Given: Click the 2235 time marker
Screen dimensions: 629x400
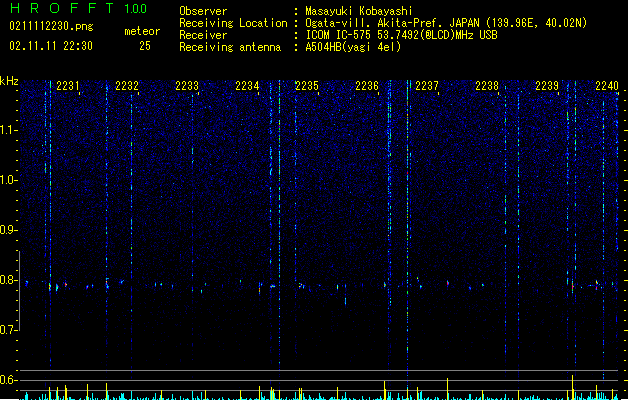Looking at the screenshot, I should click(307, 86).
